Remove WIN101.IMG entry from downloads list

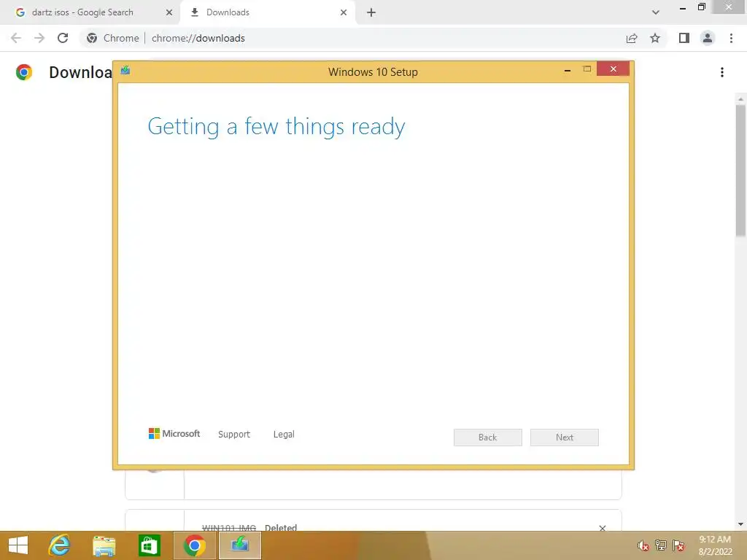coord(602,528)
